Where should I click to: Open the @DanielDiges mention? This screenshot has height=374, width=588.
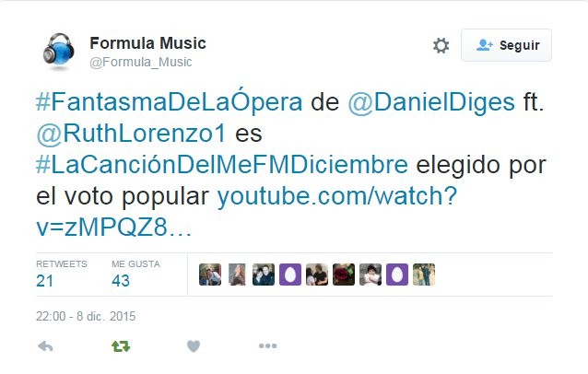click(x=431, y=102)
